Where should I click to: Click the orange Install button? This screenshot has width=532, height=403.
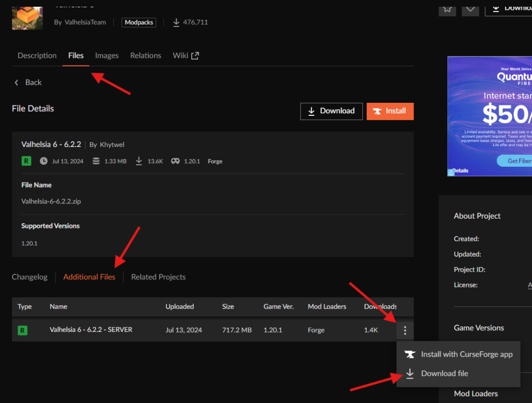tap(390, 111)
